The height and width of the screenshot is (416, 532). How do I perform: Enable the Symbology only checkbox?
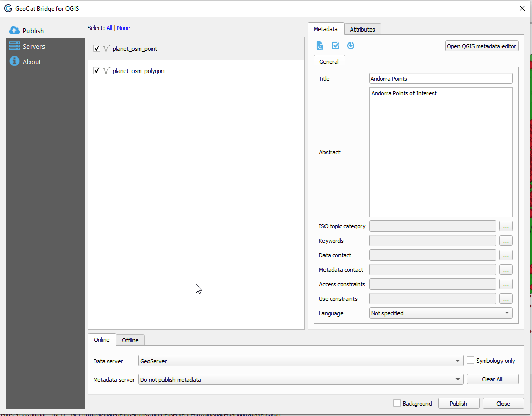[x=470, y=361]
